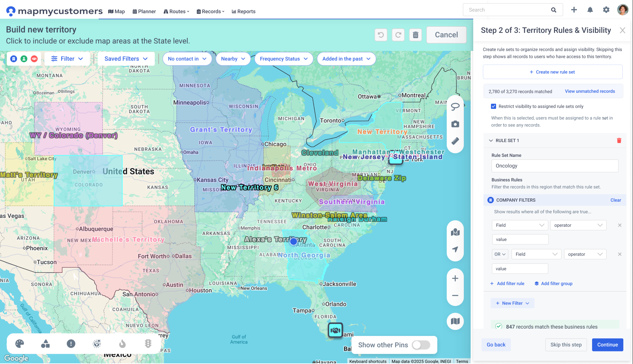Viewport: 633px width, 364px height.
Task: Click the search magnifier icon
Action: [553, 10]
